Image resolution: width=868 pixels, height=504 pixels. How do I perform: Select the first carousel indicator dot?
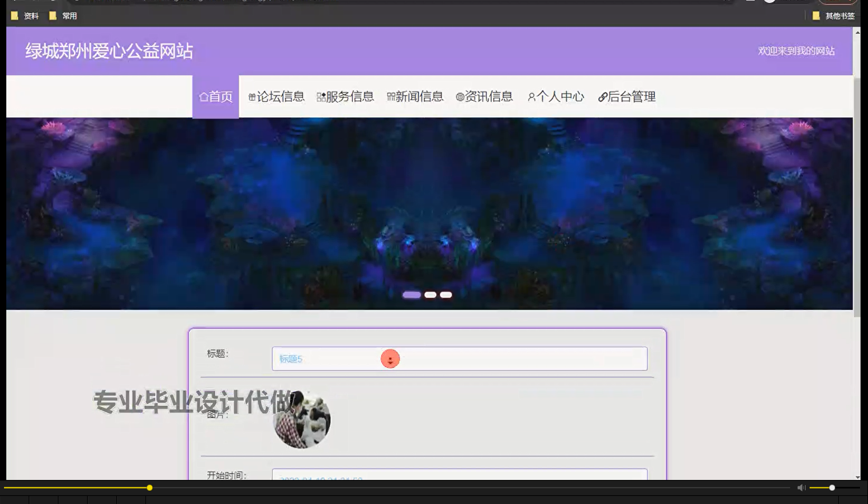(412, 294)
